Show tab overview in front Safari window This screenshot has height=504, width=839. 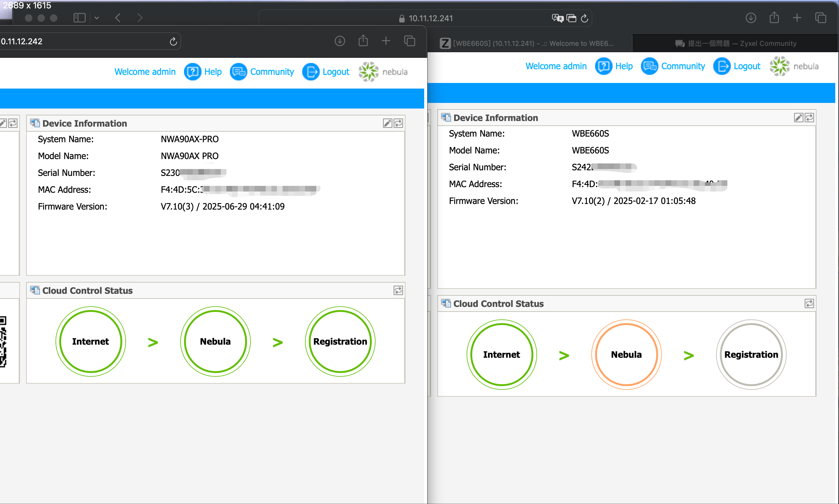coord(410,41)
